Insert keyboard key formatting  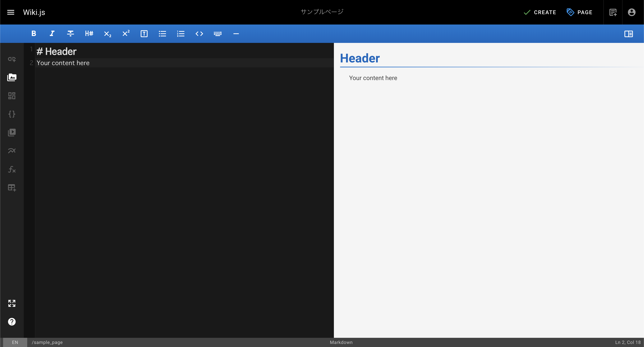pyautogui.click(x=218, y=34)
